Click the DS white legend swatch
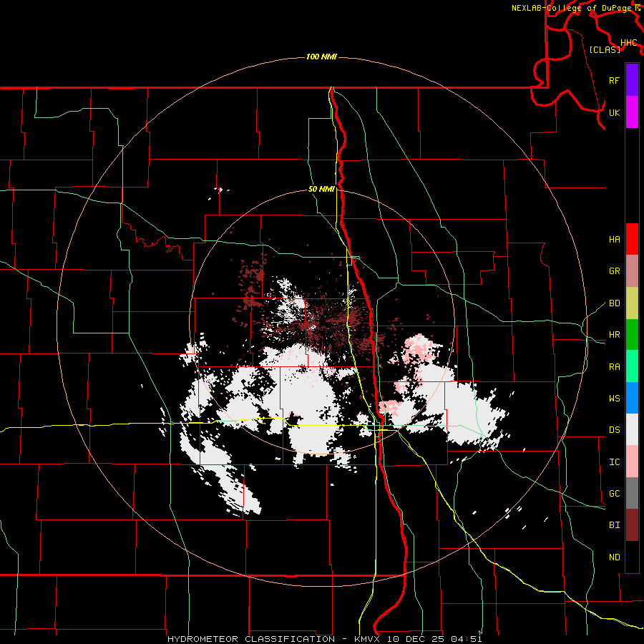The height and width of the screenshot is (644, 644). coord(632,429)
